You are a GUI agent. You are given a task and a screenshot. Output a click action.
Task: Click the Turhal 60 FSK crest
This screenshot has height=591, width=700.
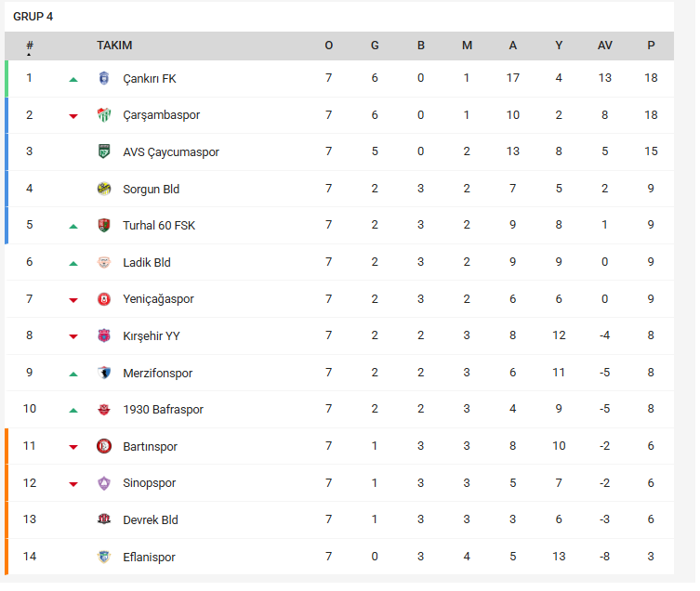tap(104, 226)
